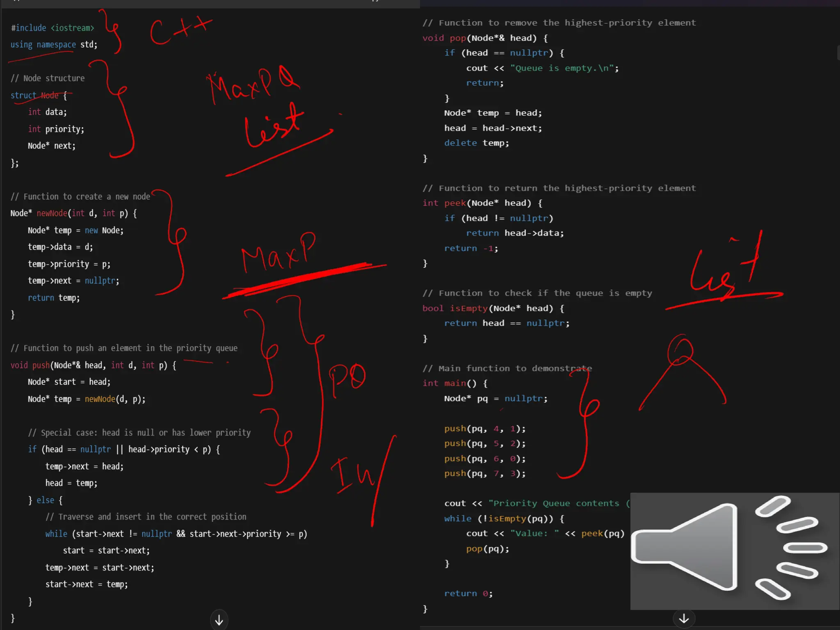Image resolution: width=840 pixels, height=630 pixels.
Task: Select the '// Traverse and insert' comment
Action: (x=146, y=517)
